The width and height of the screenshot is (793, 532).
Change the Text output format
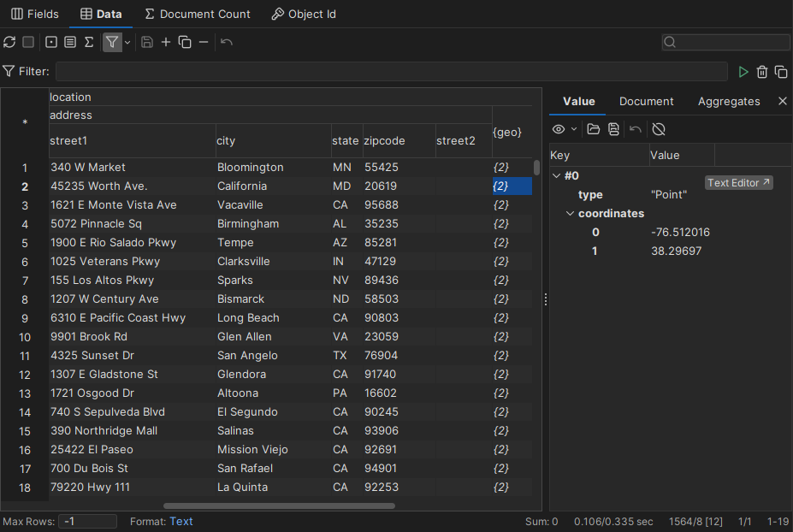pos(180,520)
